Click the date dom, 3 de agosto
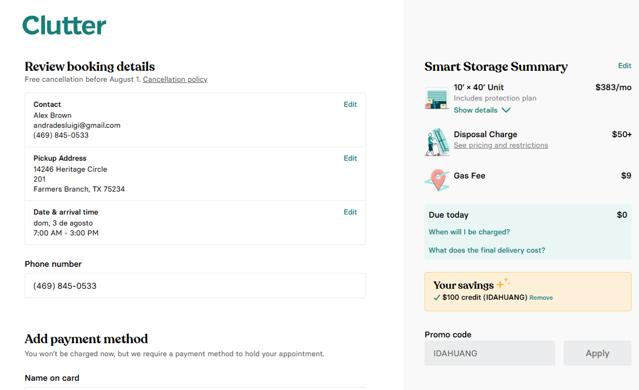 pyautogui.click(x=63, y=223)
